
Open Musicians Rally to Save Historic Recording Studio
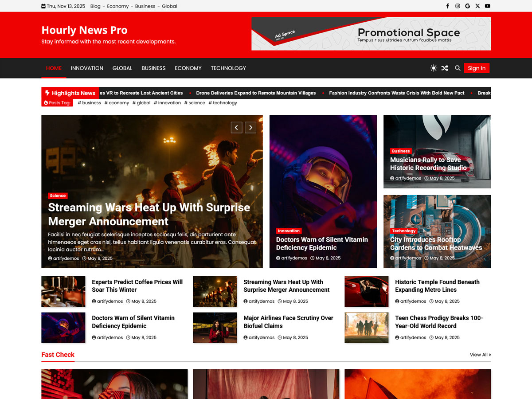[x=428, y=164]
